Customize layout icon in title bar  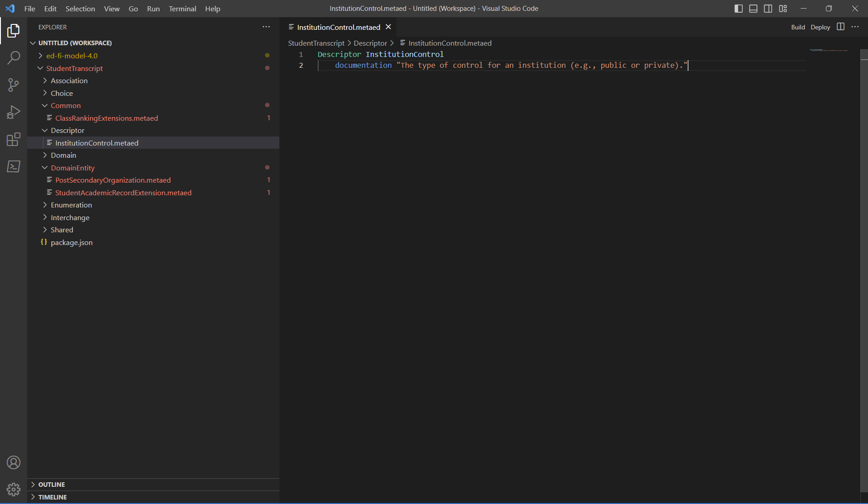tap(783, 9)
